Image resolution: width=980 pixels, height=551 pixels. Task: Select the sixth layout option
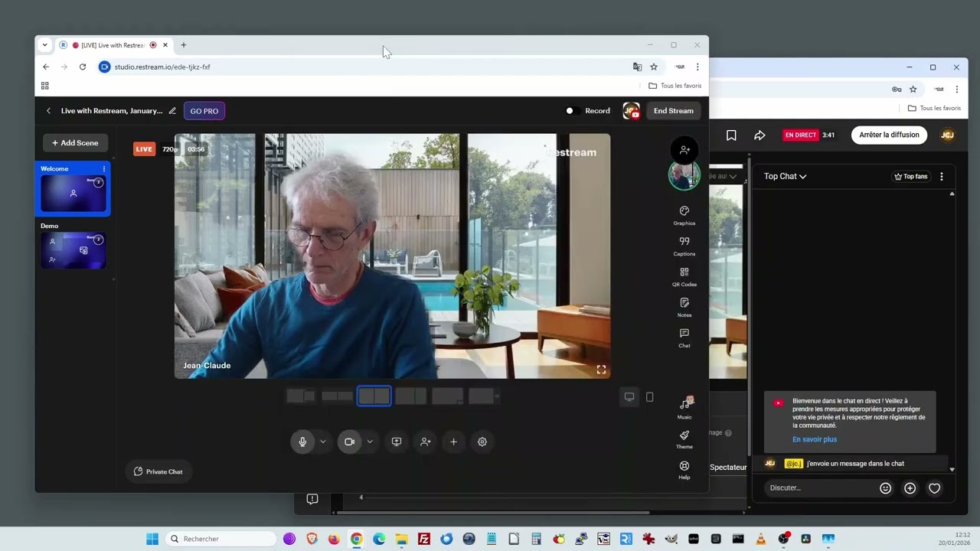click(484, 396)
